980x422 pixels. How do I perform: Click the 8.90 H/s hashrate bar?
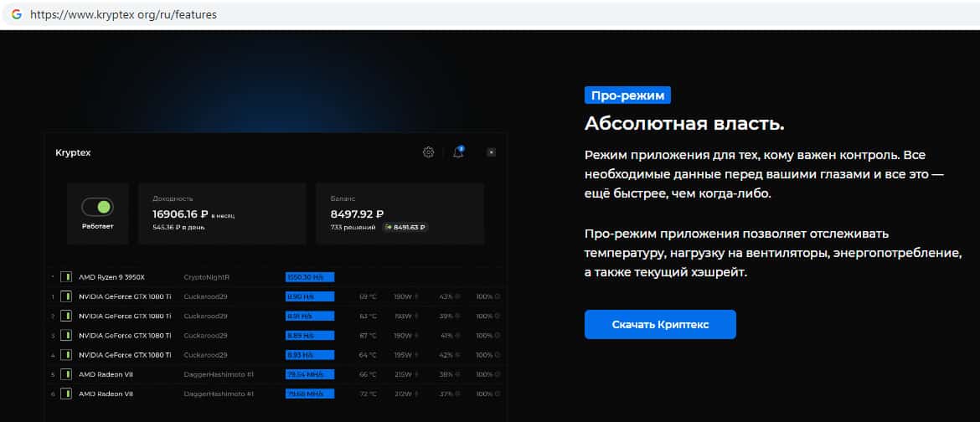click(x=310, y=296)
